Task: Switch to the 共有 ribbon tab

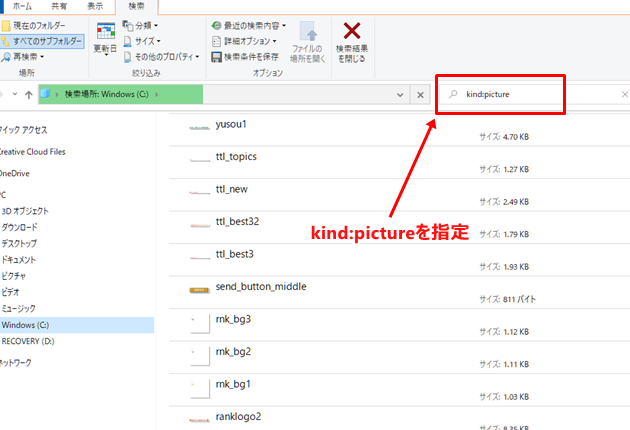Action: [x=60, y=5]
